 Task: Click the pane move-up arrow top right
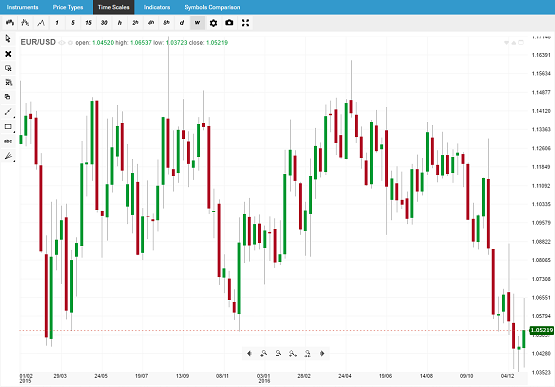[514, 43]
